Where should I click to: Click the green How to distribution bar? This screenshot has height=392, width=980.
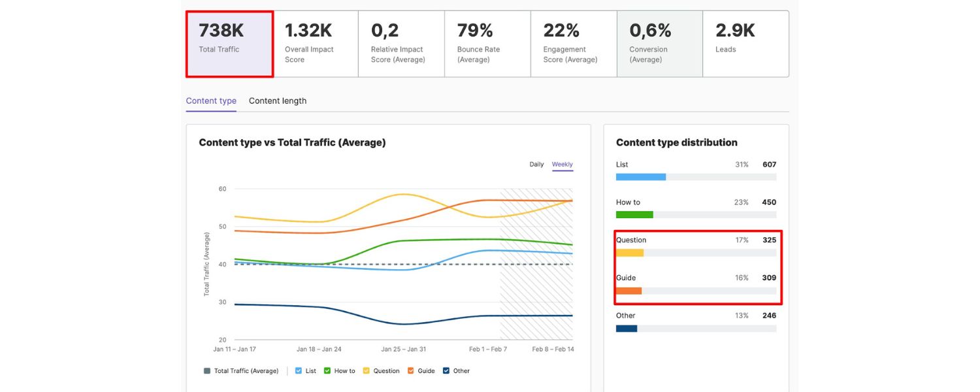tap(634, 215)
